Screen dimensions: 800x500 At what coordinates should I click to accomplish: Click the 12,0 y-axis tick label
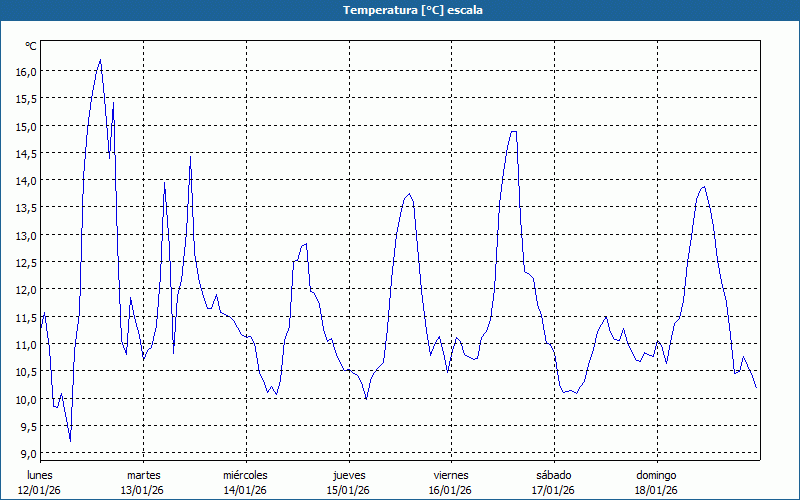tap(26, 290)
